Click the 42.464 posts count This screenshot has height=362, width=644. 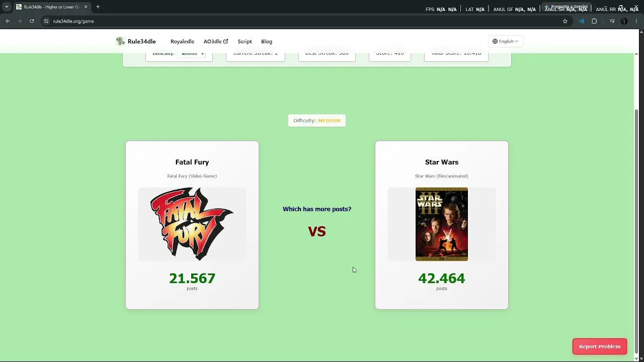pyautogui.click(x=442, y=278)
